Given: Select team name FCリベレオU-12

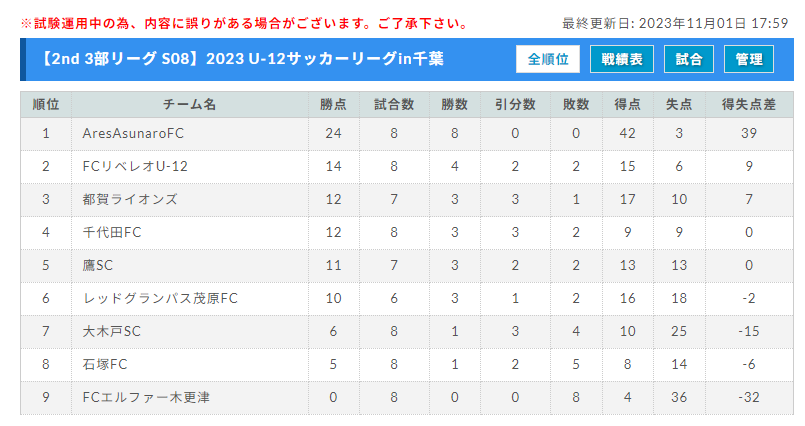Looking at the screenshot, I should click(x=135, y=166).
